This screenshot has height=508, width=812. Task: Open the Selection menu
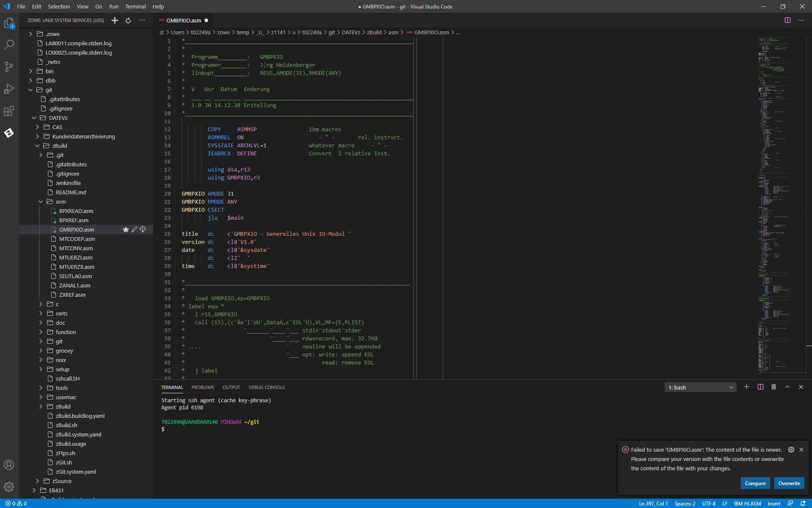[x=59, y=6]
